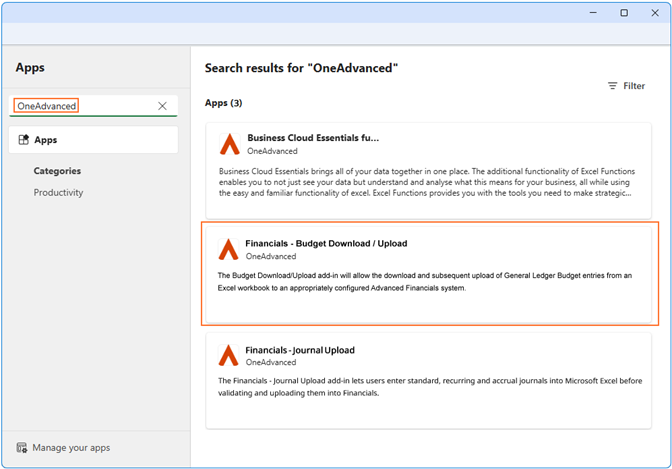The height and width of the screenshot is (469, 672).
Task: Click the Apps icon in sidebar
Action: click(23, 140)
